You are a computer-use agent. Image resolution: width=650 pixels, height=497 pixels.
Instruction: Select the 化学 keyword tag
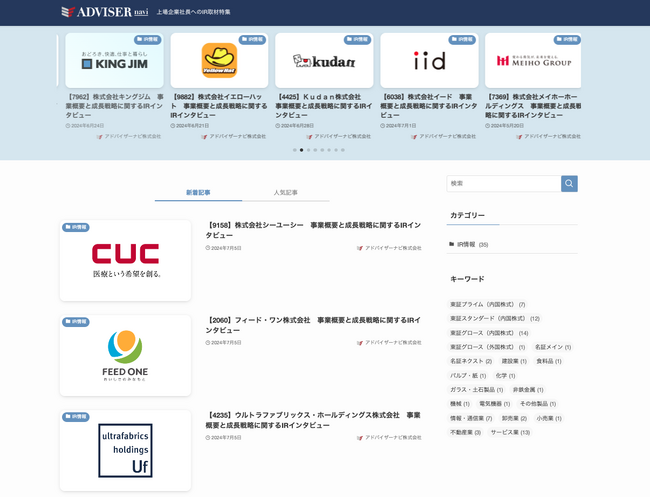pos(505,376)
